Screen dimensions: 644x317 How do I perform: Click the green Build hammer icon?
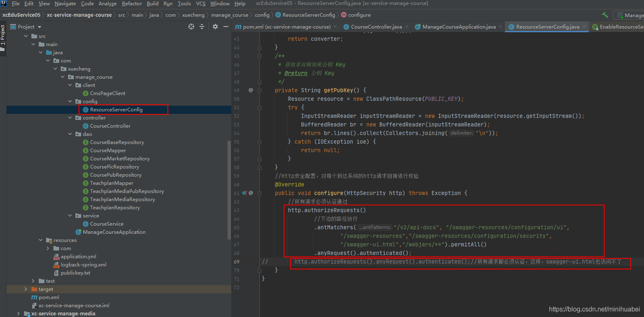click(x=605, y=15)
